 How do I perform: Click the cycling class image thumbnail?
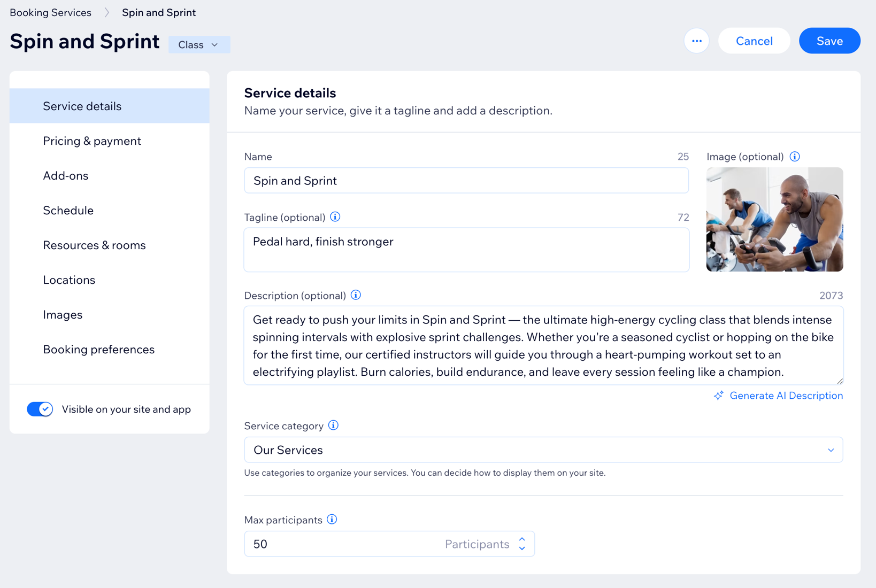tap(774, 219)
